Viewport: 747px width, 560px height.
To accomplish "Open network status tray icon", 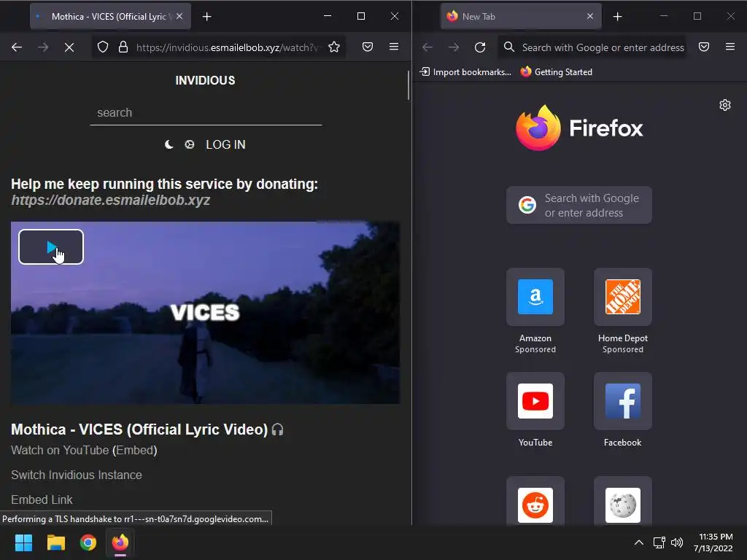I will [659, 542].
